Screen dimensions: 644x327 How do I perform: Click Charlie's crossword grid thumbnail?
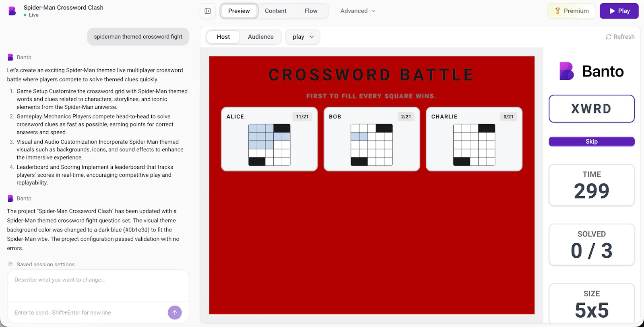[x=474, y=145]
